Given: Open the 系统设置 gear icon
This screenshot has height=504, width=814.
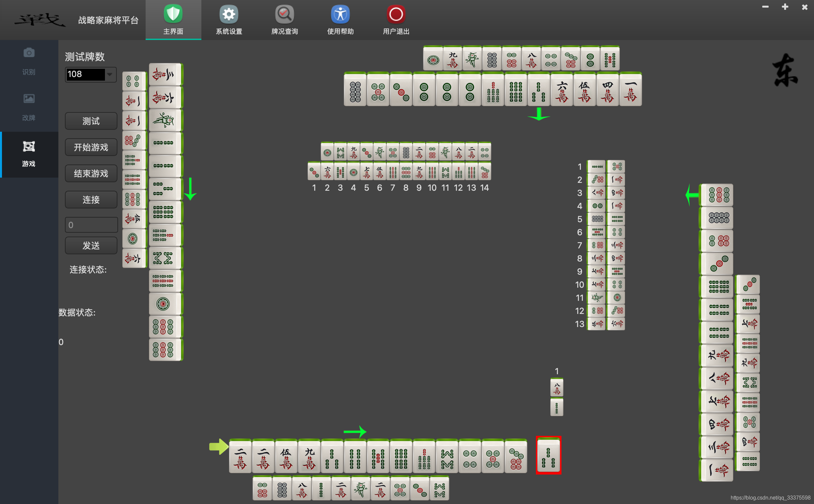Looking at the screenshot, I should pos(229,15).
